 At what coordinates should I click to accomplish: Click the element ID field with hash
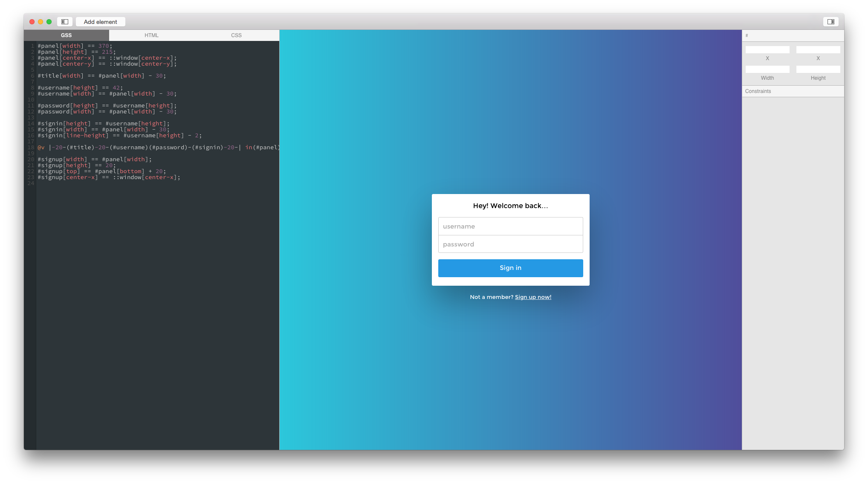tap(793, 35)
